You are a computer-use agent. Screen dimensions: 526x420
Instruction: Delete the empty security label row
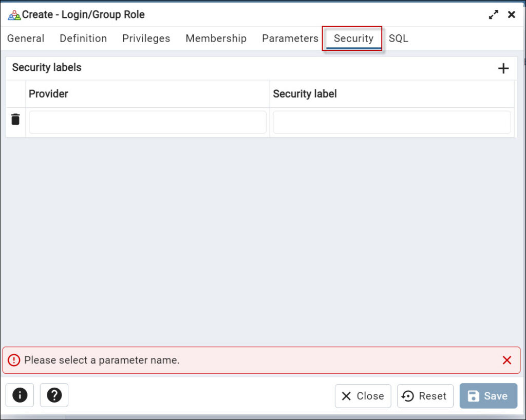(x=15, y=118)
